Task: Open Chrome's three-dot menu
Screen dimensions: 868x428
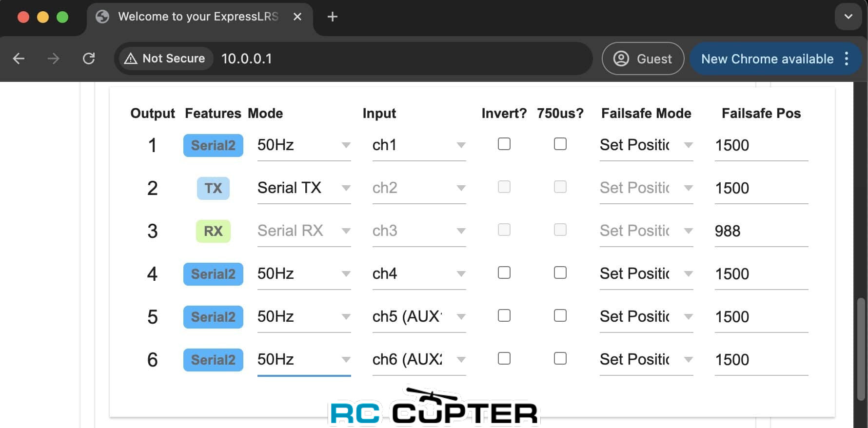Action: coord(847,58)
